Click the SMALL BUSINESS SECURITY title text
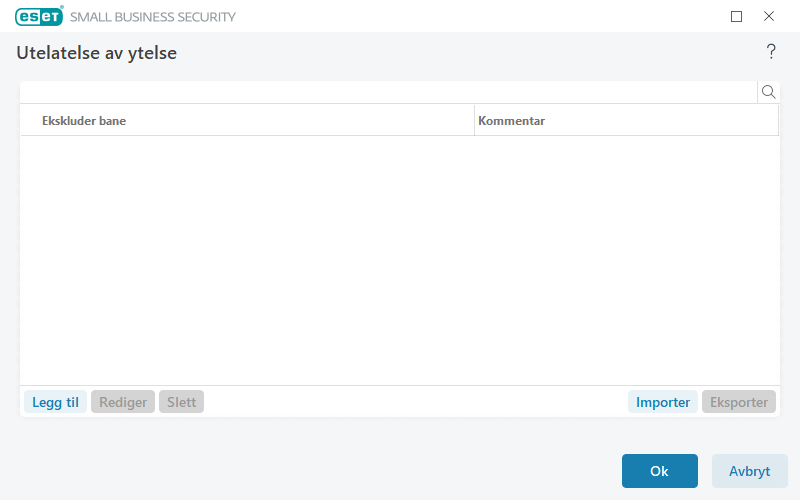Viewport: 800px width, 500px height. [x=153, y=17]
